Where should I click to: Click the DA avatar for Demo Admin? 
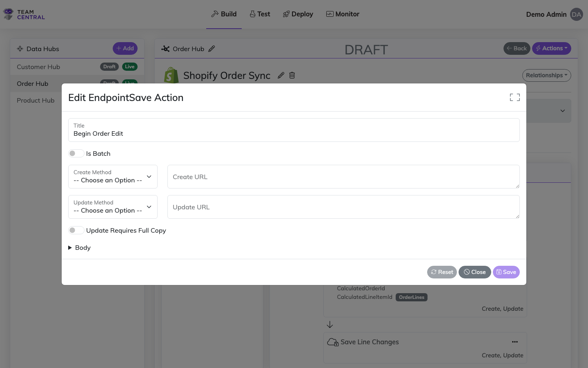577,14
